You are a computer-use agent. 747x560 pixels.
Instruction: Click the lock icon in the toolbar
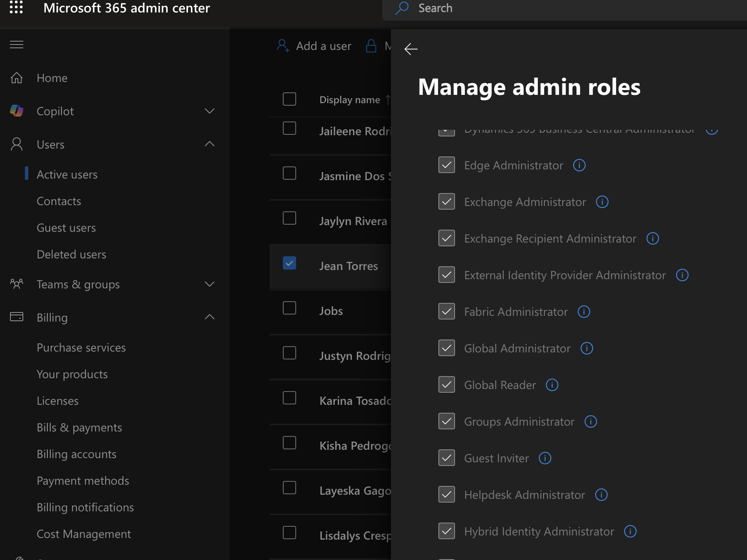371,46
